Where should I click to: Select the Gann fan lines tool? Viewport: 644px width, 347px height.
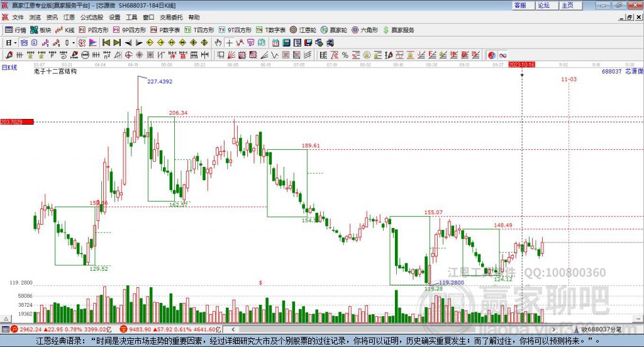pyautogui.click(x=231, y=55)
